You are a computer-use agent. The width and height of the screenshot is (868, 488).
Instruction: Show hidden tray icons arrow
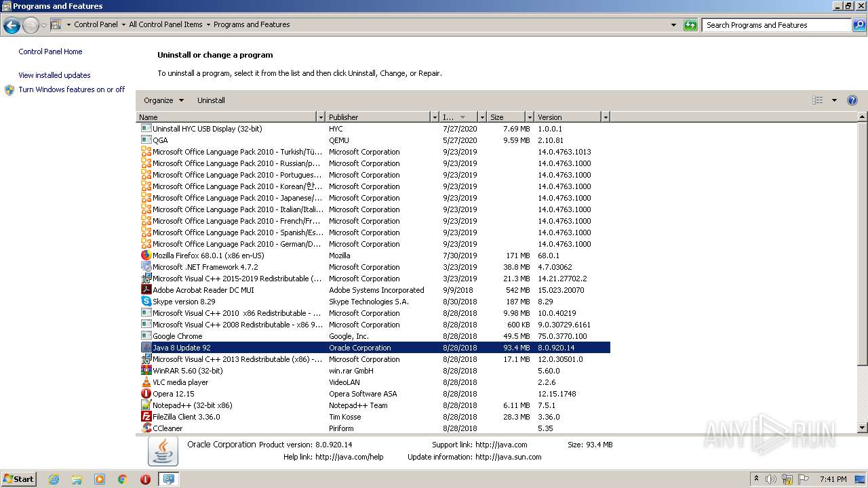pos(756,479)
